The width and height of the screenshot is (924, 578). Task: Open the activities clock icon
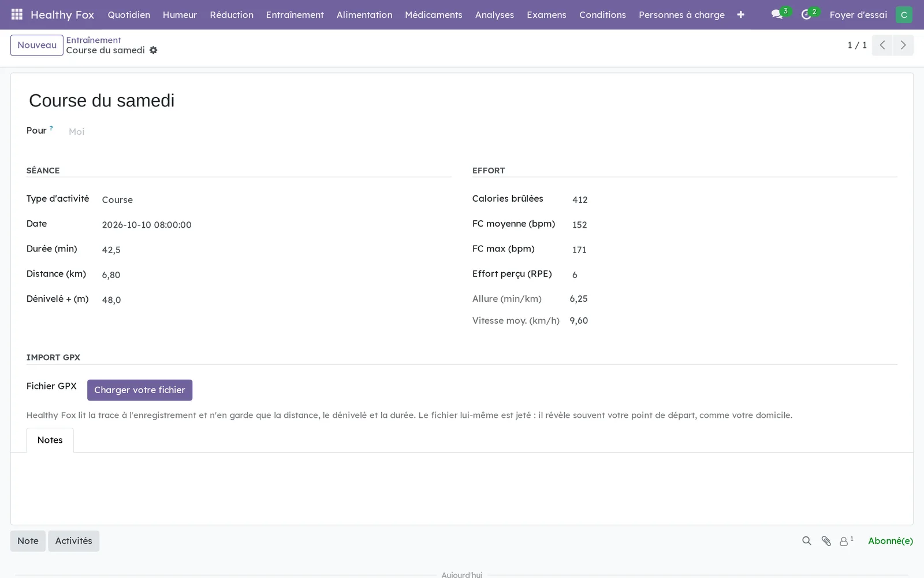tap(807, 14)
